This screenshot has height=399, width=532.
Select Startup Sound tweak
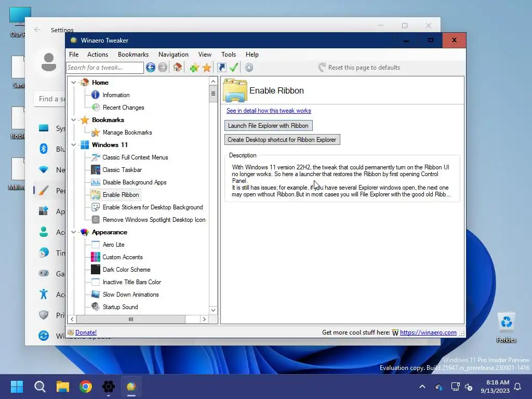pyautogui.click(x=120, y=307)
